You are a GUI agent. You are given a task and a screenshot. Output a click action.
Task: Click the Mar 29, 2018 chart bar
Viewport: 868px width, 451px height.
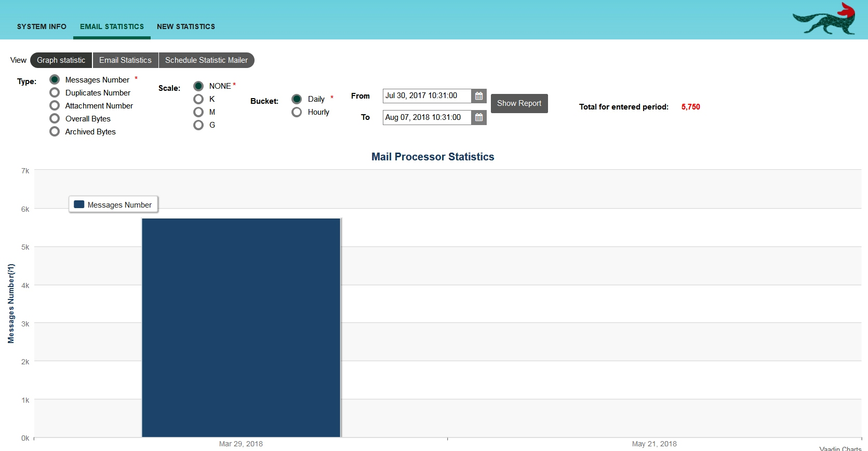pyautogui.click(x=241, y=327)
